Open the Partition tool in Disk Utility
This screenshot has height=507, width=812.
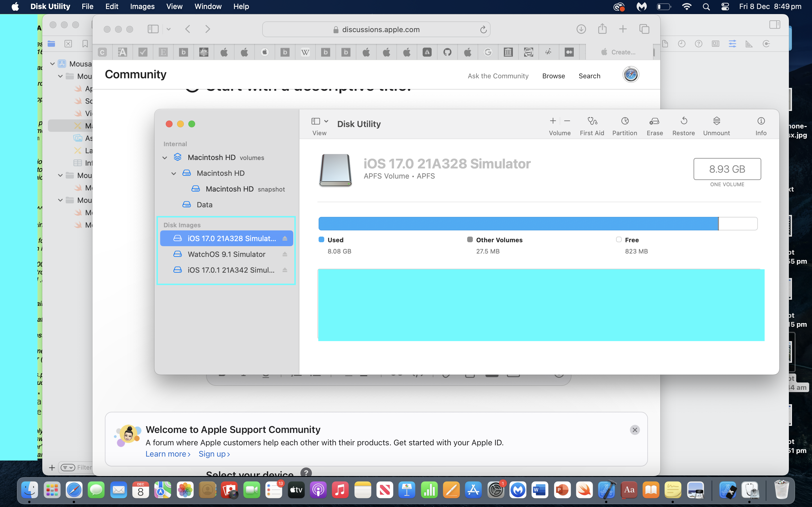624,125
